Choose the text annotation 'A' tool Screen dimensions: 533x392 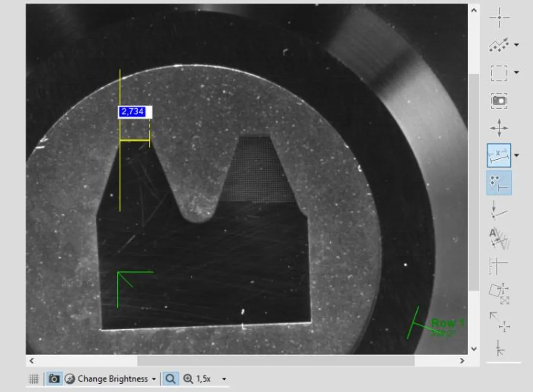(x=499, y=238)
